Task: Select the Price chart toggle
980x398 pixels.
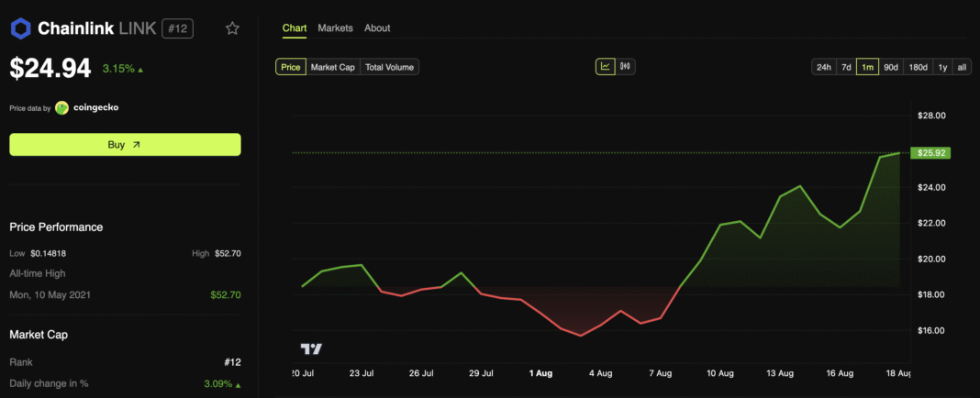Action: [291, 67]
